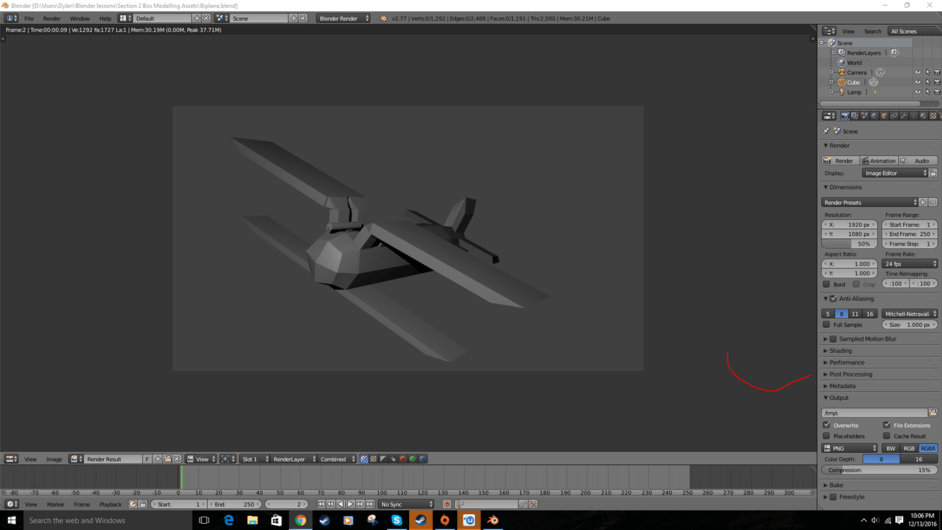The height and width of the screenshot is (530, 942).
Task: Click the End frame field in timeline
Action: tap(235, 504)
